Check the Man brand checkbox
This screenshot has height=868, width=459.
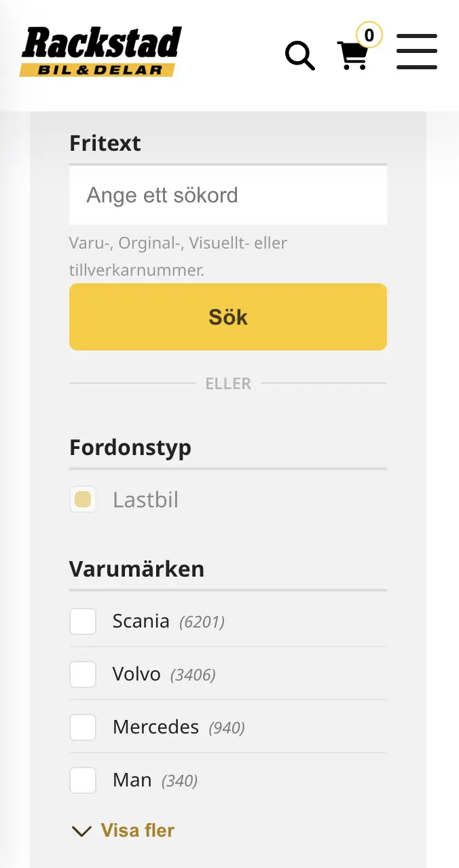[82, 780]
